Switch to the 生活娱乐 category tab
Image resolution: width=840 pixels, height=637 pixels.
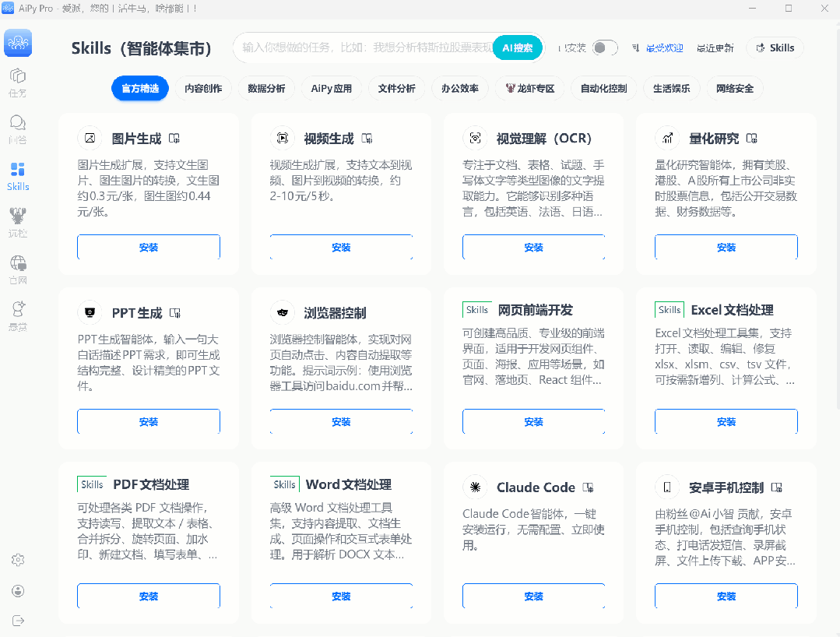pyautogui.click(x=671, y=89)
